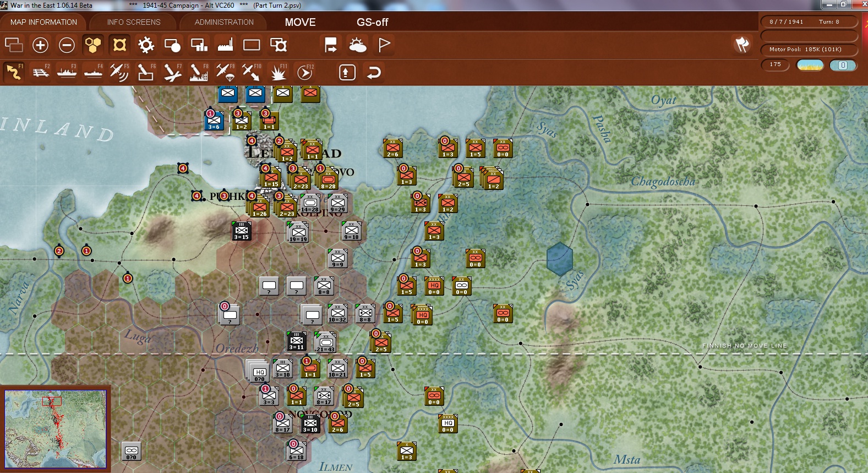Viewport: 868px width, 473px height.
Task: Toggle the highlighted yellow map-square icon
Action: [119, 45]
